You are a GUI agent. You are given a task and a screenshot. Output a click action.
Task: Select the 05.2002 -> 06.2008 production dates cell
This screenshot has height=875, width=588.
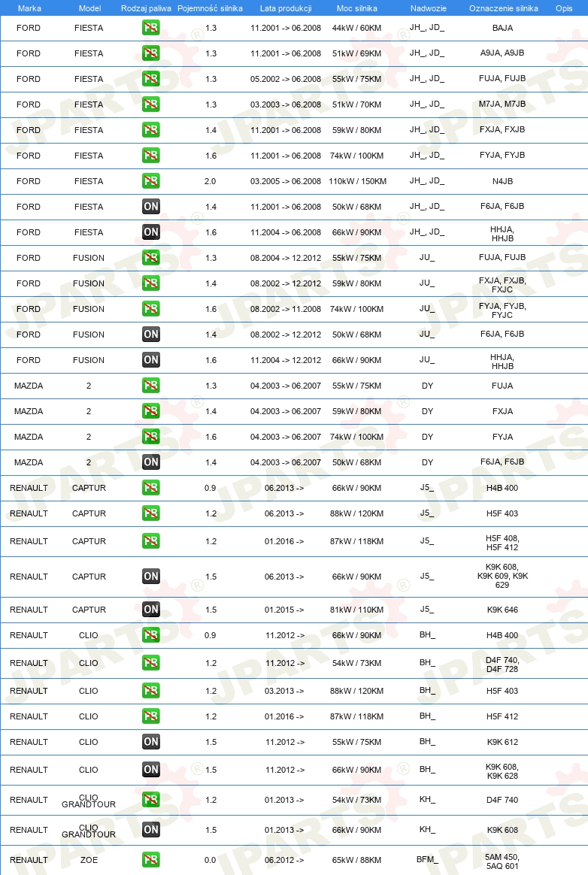[285, 79]
